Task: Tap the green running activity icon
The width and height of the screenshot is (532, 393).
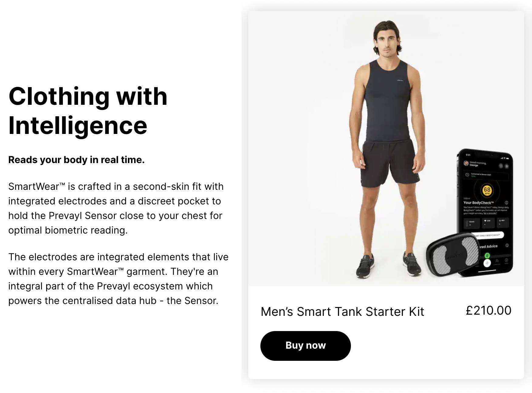Action: 487,255
